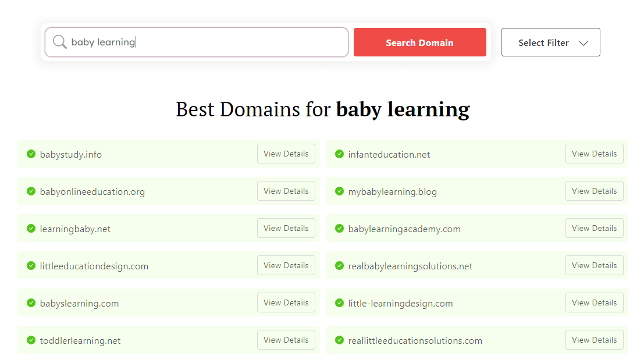View details for infanteducation.net
Image resolution: width=644 pixels, height=363 pixels.
[594, 154]
